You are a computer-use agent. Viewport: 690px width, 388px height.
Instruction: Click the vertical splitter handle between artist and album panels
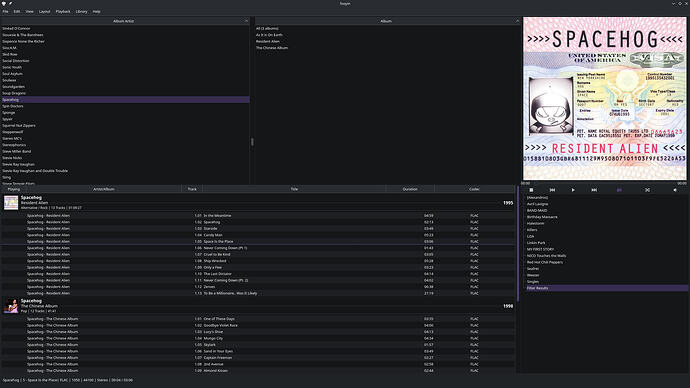pyautogui.click(x=252, y=142)
